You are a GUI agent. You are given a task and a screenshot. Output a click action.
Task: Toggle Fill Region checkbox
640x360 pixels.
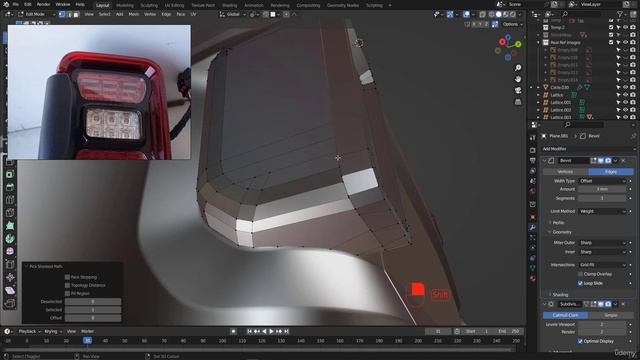coord(67,293)
